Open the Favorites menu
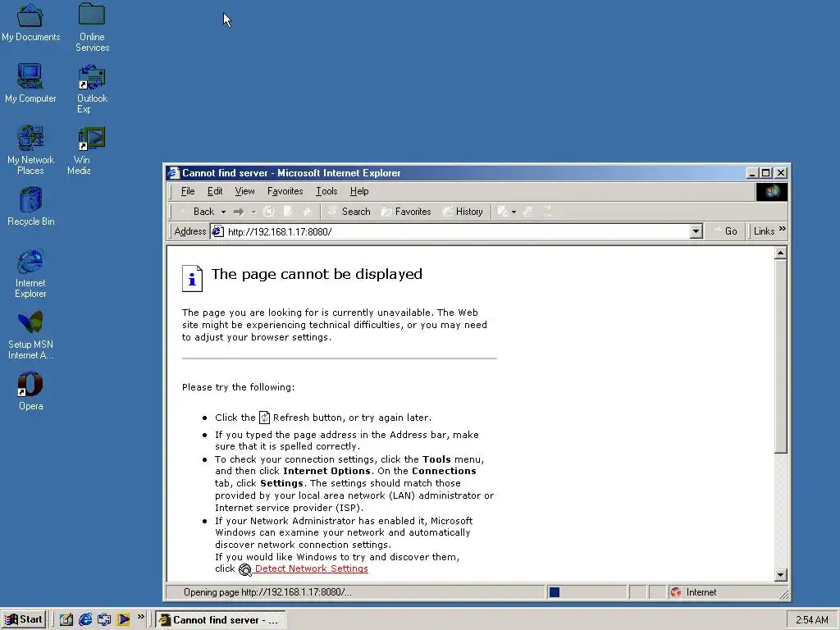The image size is (840, 630). click(285, 191)
